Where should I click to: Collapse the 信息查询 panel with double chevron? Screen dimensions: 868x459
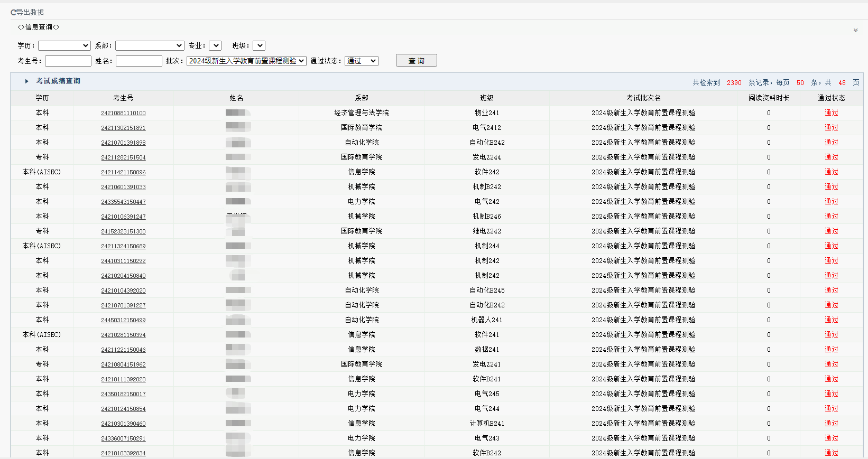click(x=855, y=30)
